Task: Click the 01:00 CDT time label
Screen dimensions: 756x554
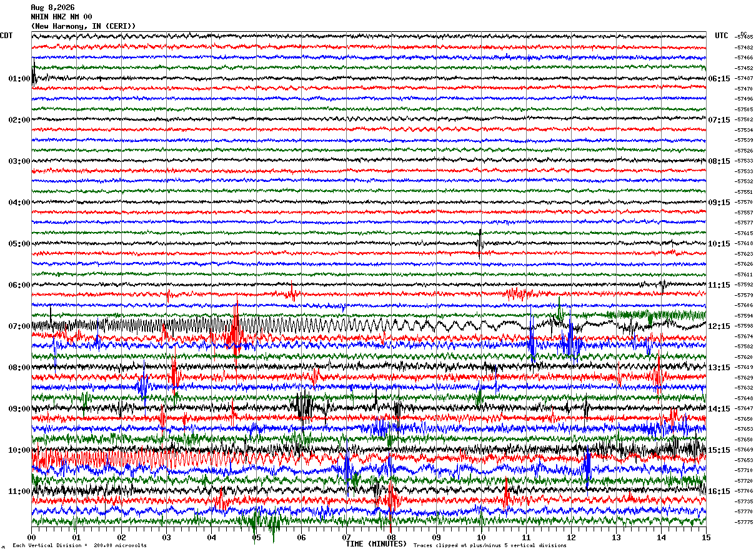Action: [19, 79]
